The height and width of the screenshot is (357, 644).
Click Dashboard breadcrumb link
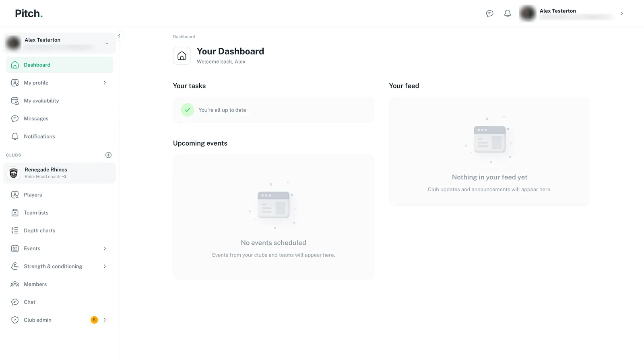(184, 37)
